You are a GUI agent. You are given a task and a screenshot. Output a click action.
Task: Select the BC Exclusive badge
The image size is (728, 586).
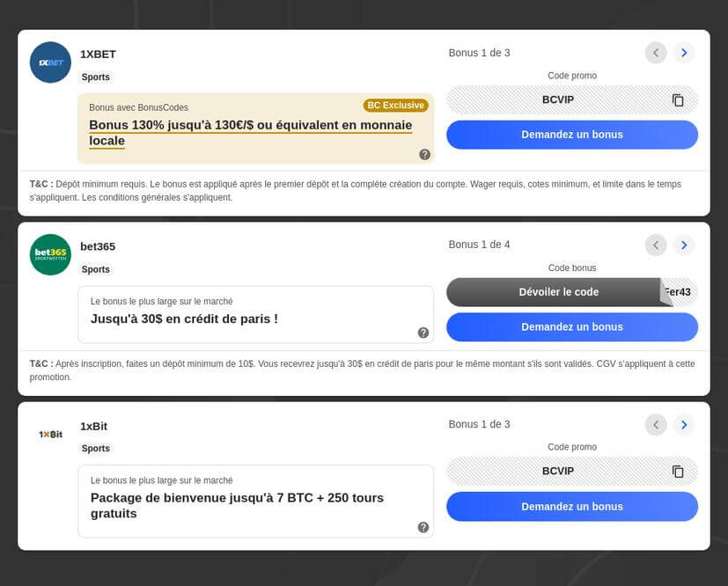396,106
